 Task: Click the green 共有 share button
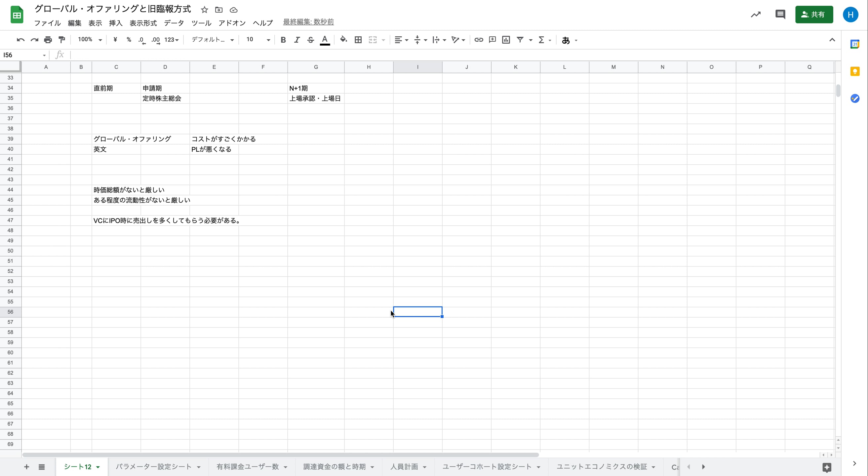point(814,15)
